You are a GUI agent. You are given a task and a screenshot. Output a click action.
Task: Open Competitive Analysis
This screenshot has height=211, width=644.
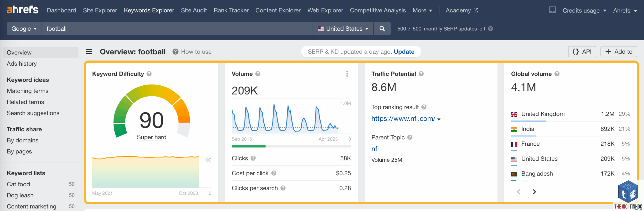click(378, 10)
